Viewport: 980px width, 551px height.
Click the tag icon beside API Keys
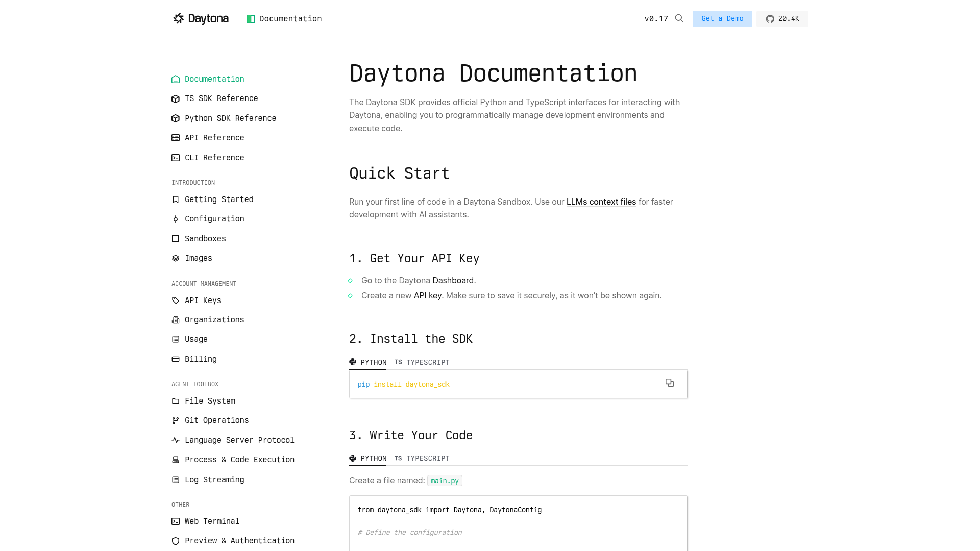[x=176, y=300]
